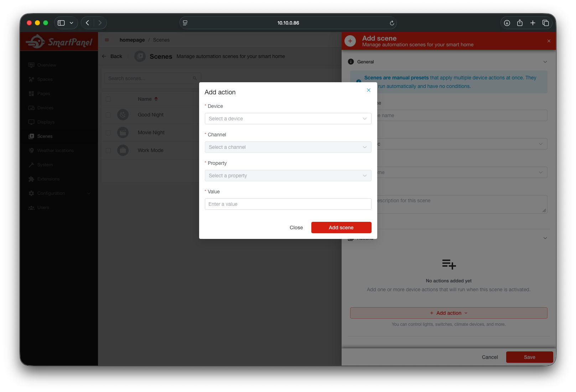This screenshot has width=576, height=392.
Task: Check the Good Night row checkbox
Action: (108, 115)
